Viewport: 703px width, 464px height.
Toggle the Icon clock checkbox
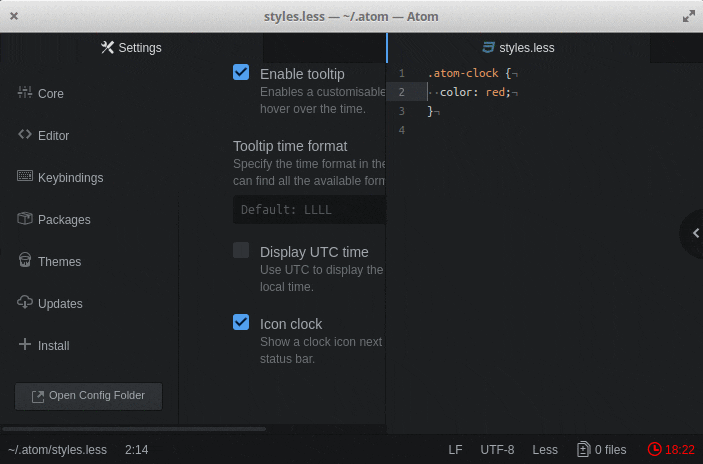(241, 322)
